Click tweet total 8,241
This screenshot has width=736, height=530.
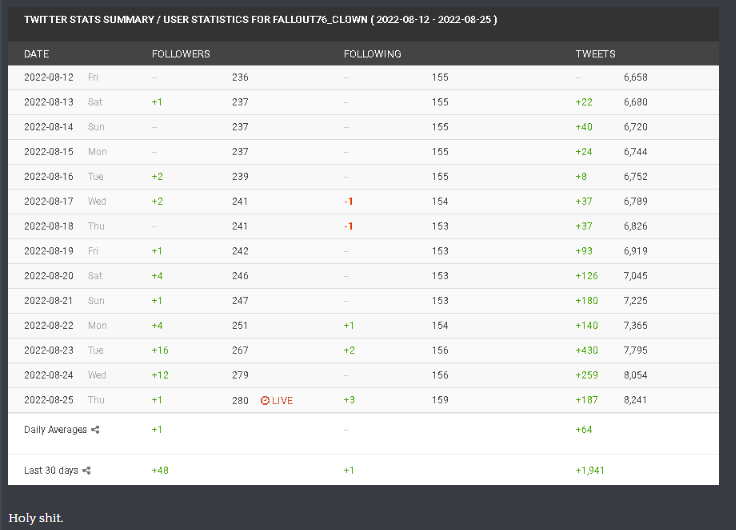tap(636, 400)
